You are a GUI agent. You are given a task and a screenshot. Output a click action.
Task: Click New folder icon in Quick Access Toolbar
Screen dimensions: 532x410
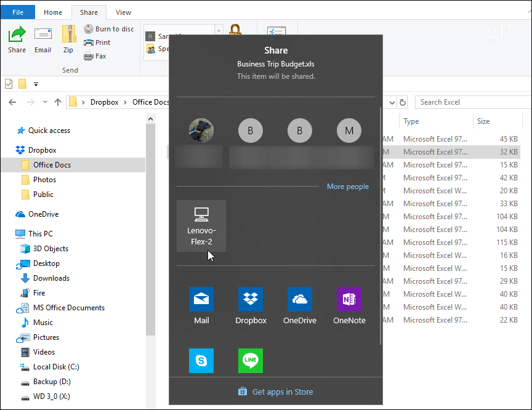point(22,84)
